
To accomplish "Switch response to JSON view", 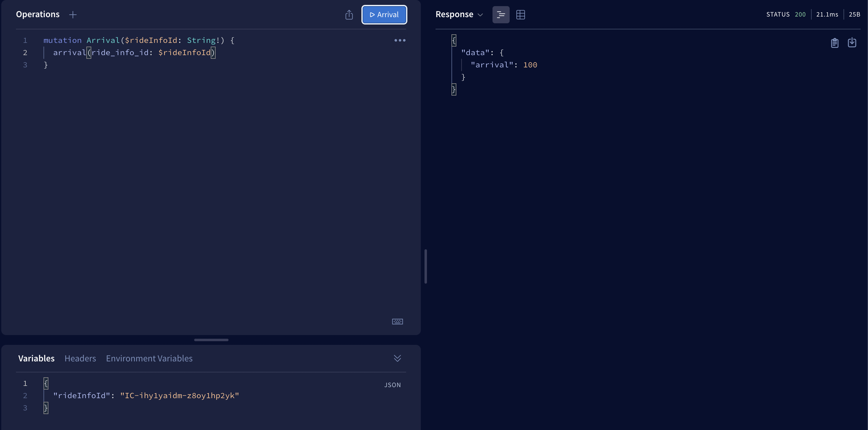I will pos(501,14).
